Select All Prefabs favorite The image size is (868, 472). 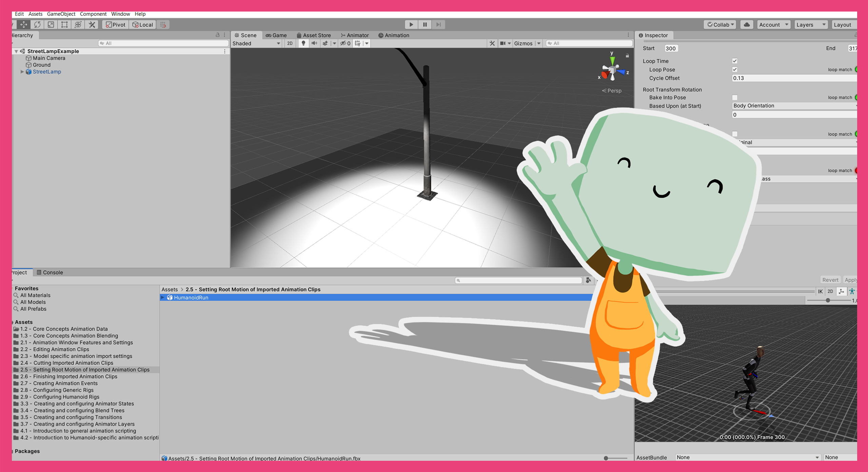(33, 309)
